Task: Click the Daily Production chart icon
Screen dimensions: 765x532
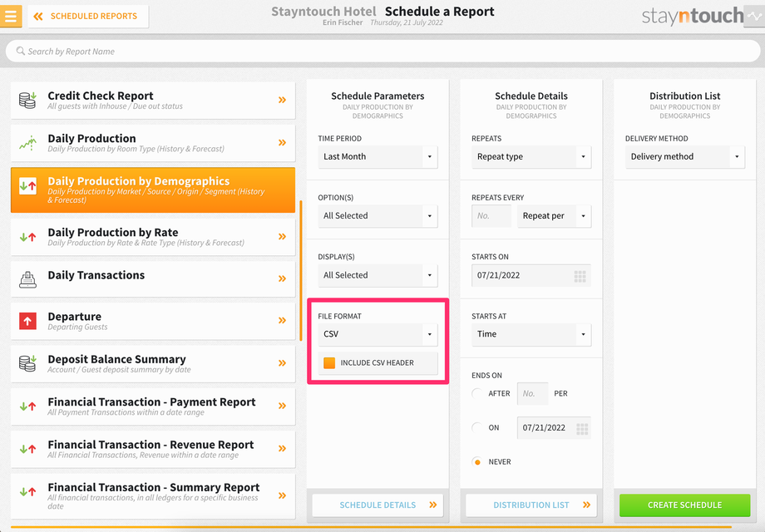Action: click(27, 143)
